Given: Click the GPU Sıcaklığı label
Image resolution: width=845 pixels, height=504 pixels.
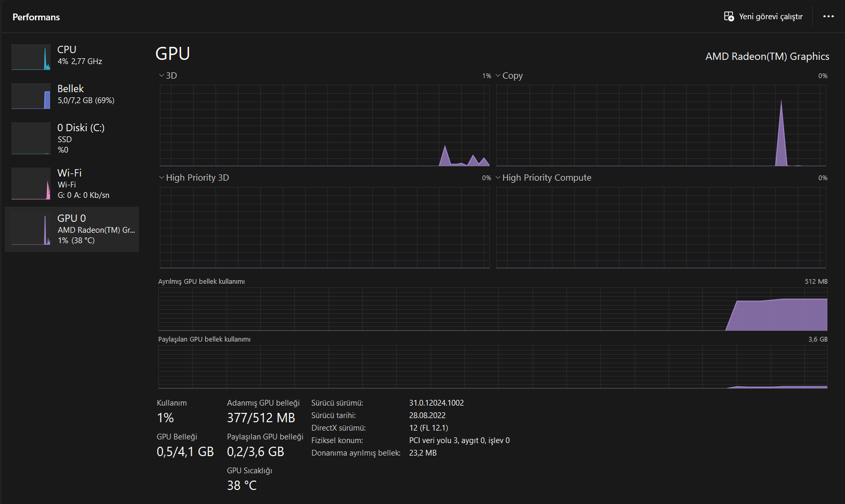Looking at the screenshot, I should [249, 471].
